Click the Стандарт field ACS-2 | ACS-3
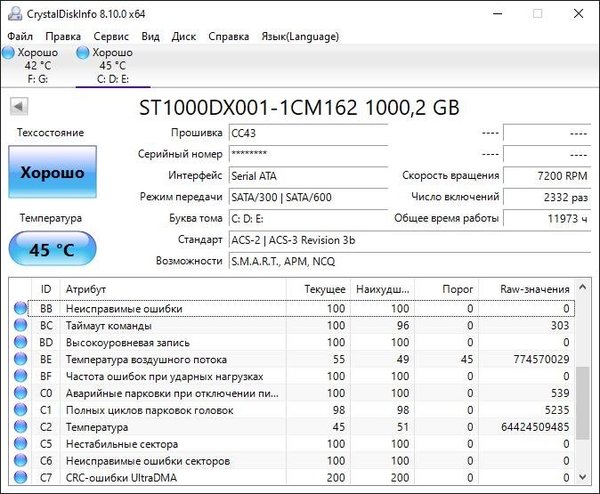600x494 pixels. (410, 240)
